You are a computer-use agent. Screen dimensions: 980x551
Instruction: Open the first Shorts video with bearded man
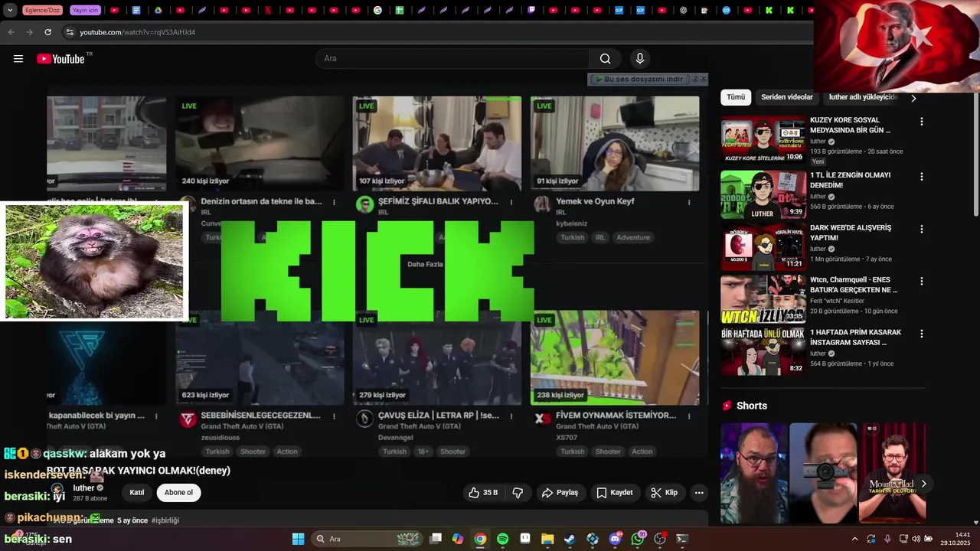754,473
